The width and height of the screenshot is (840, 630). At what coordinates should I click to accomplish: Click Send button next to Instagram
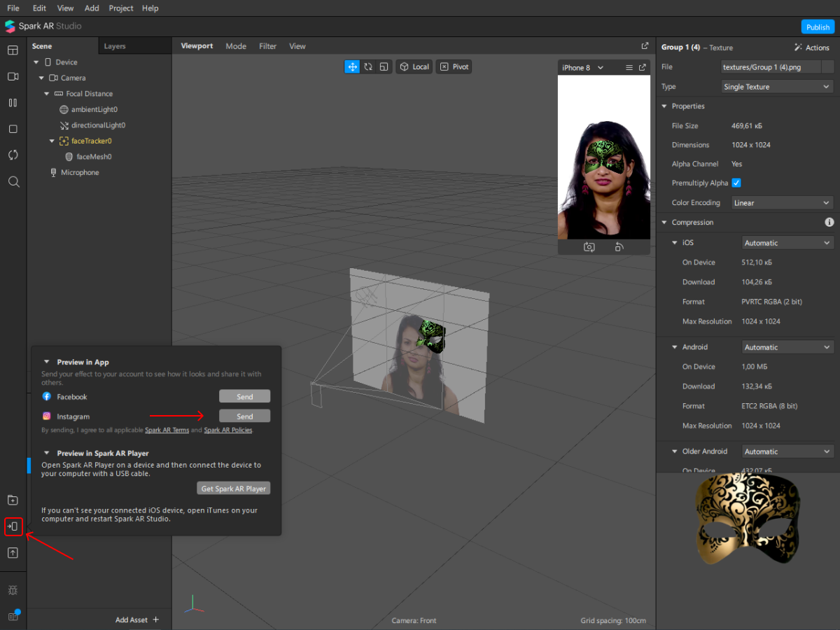[x=244, y=416]
